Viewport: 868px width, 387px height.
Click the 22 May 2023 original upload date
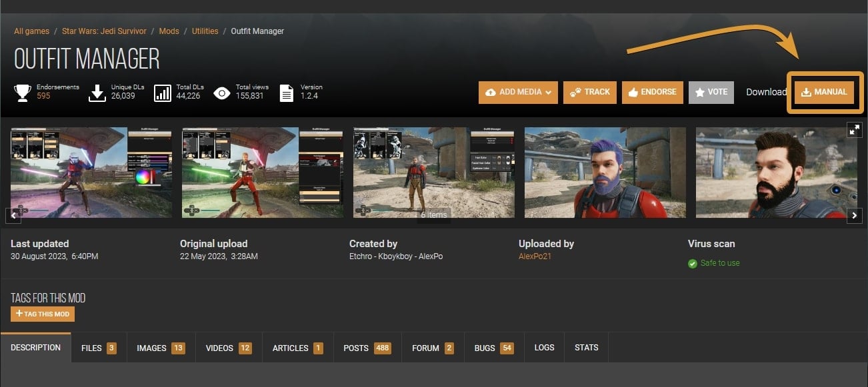[219, 256]
